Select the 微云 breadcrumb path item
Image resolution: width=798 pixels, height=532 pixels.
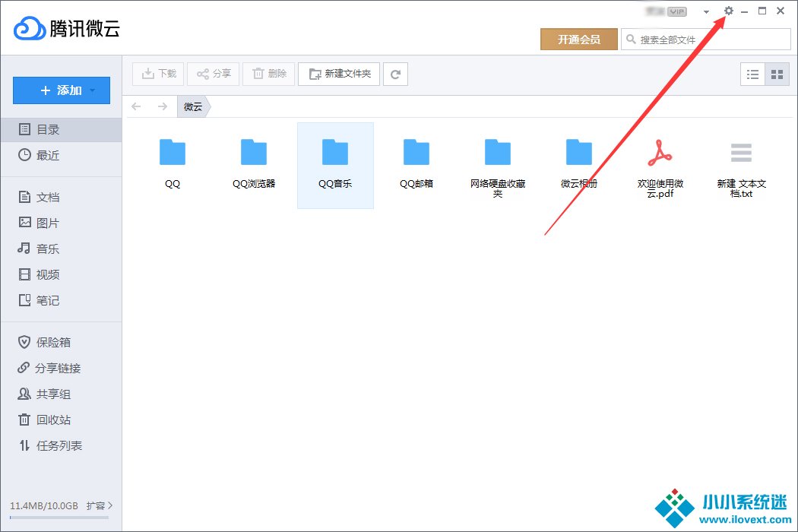193,107
